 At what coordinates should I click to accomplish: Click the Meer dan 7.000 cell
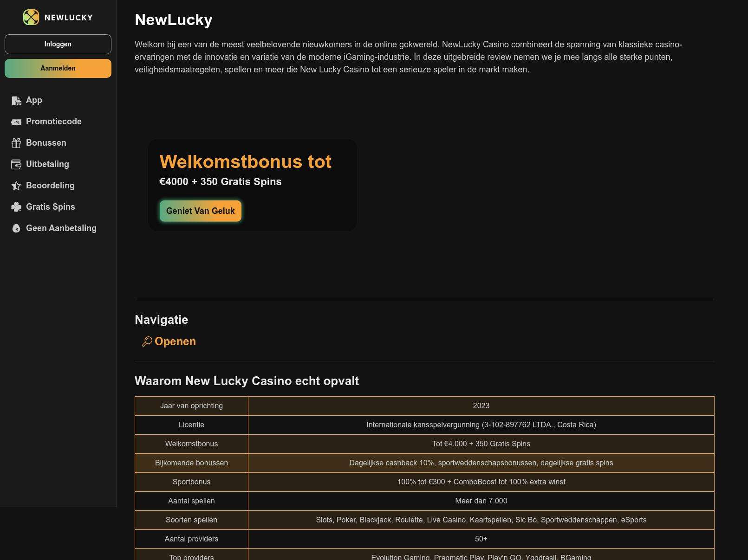tap(481, 501)
